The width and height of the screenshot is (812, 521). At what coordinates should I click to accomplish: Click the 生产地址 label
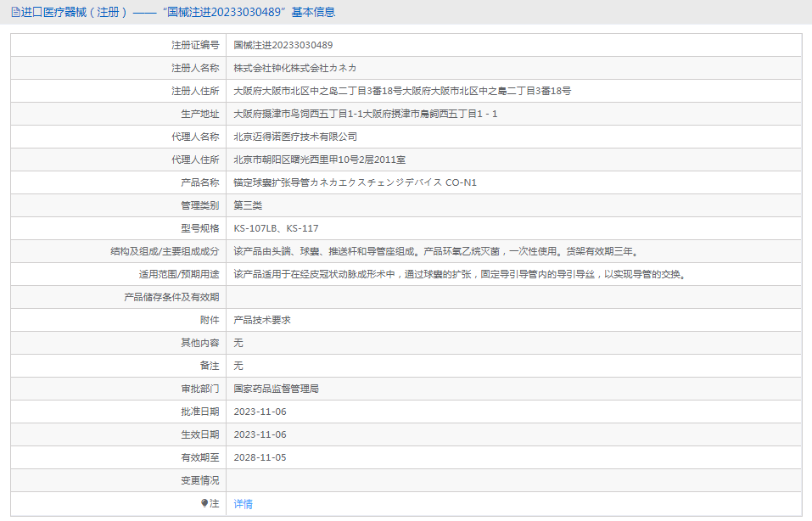click(200, 114)
